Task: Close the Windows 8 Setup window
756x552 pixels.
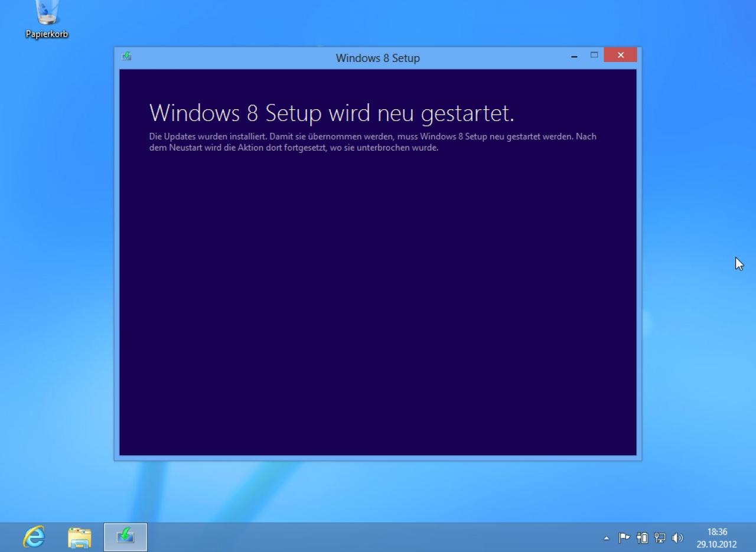Action: 620,55
